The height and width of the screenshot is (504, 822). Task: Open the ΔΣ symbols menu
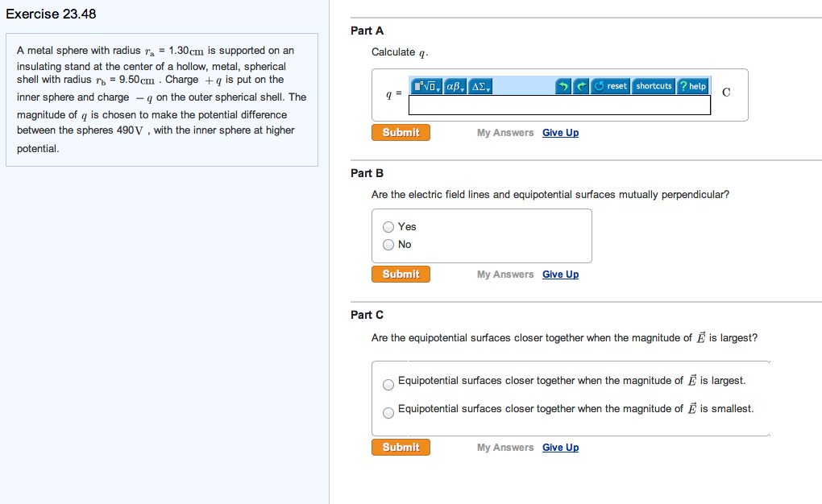[x=481, y=86]
